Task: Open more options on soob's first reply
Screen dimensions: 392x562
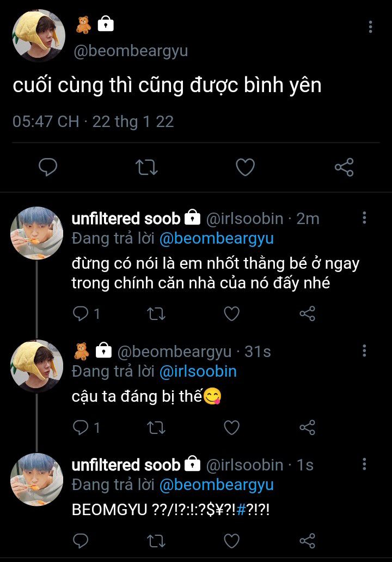Action: point(364,219)
